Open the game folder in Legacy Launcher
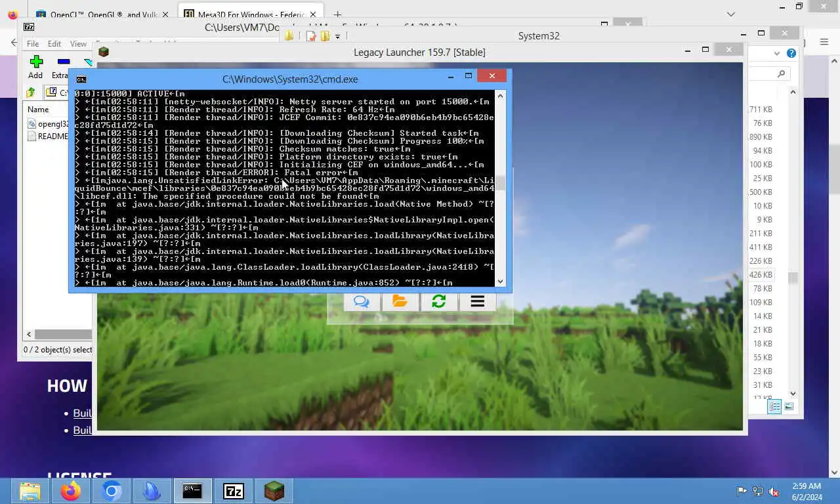The height and width of the screenshot is (504, 840). pyautogui.click(x=400, y=301)
